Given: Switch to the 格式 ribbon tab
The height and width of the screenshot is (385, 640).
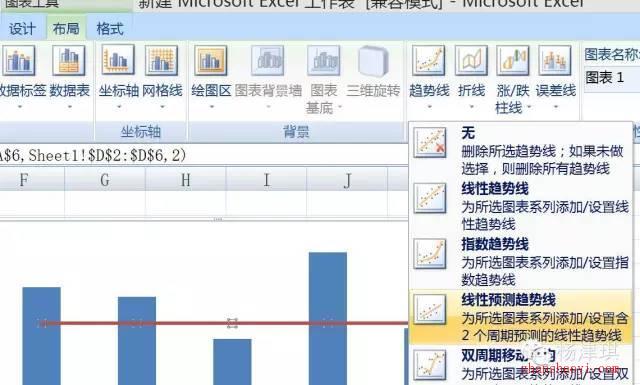Looking at the screenshot, I should point(110,29).
